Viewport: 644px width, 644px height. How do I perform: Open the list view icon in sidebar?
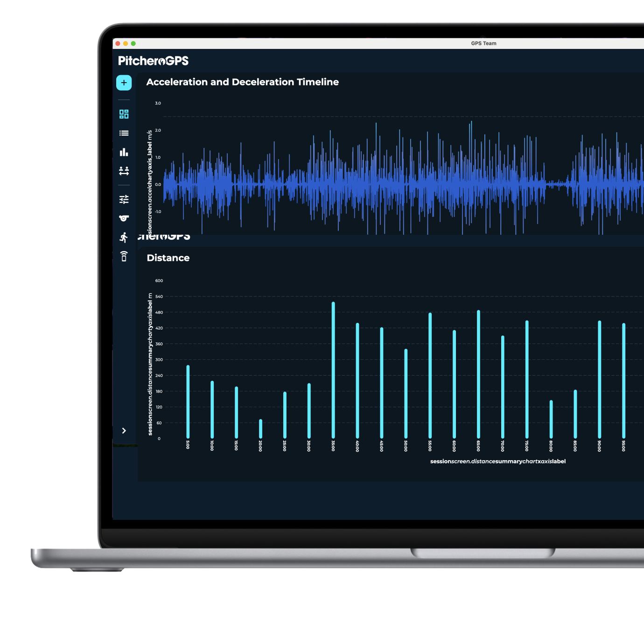tap(124, 133)
